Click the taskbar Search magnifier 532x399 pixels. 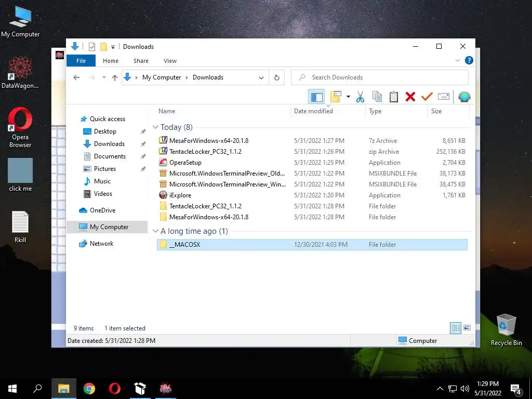(37, 389)
